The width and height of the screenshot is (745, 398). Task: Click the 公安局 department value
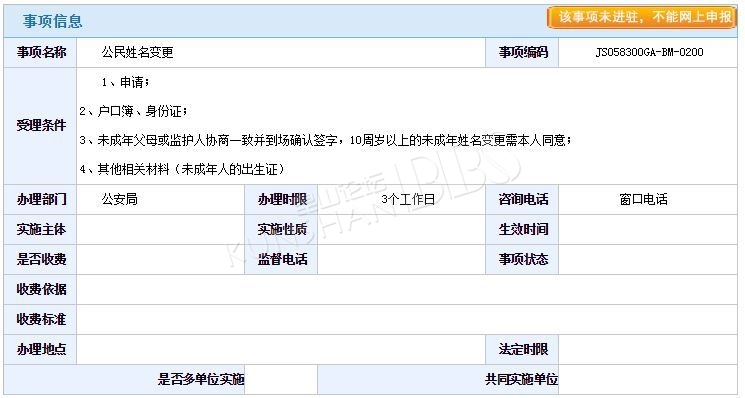pos(120,199)
